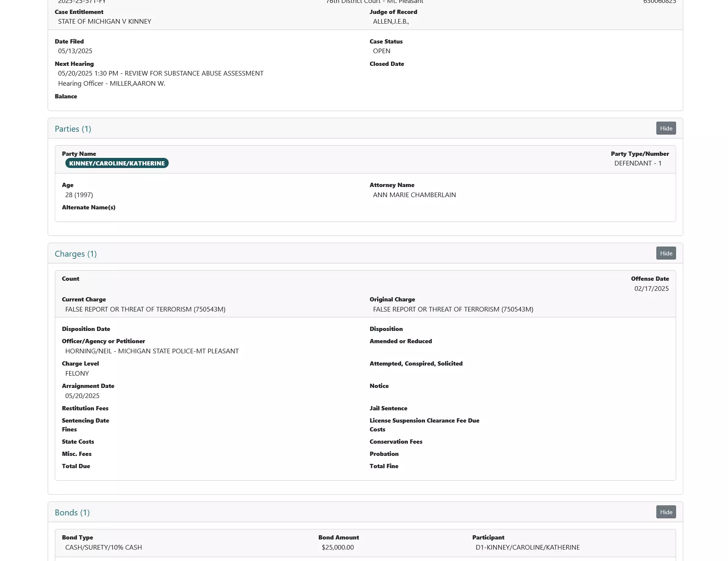Select party type DEFENDANT - 1

tap(638, 163)
